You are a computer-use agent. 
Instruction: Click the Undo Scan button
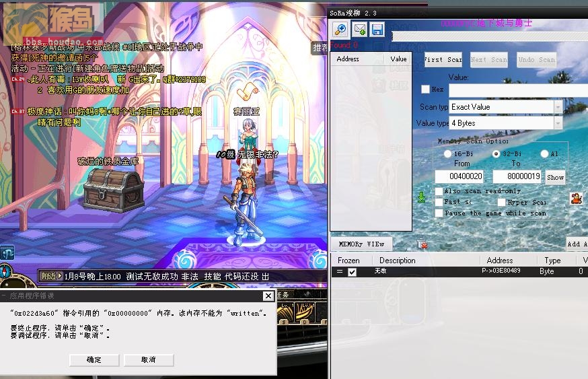pyautogui.click(x=536, y=60)
